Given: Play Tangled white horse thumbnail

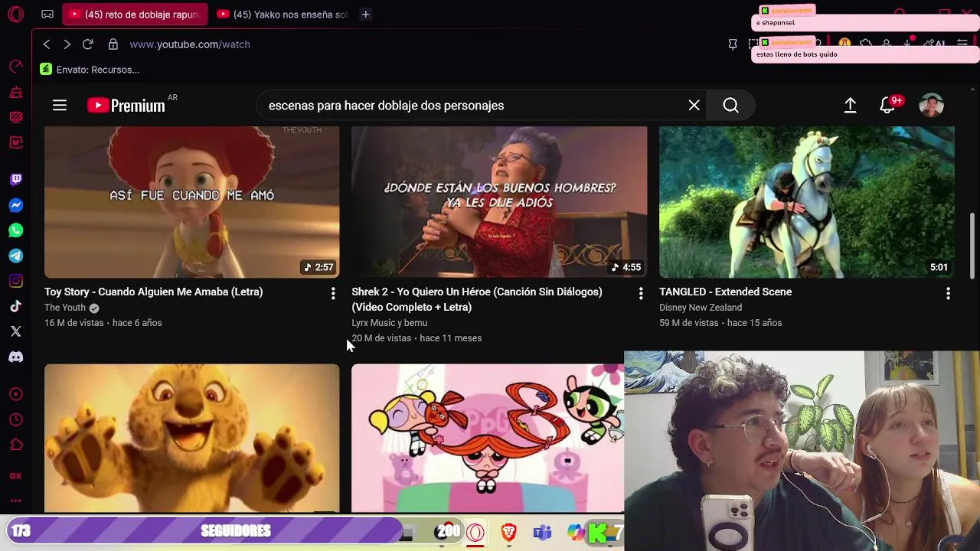Looking at the screenshot, I should tap(807, 202).
